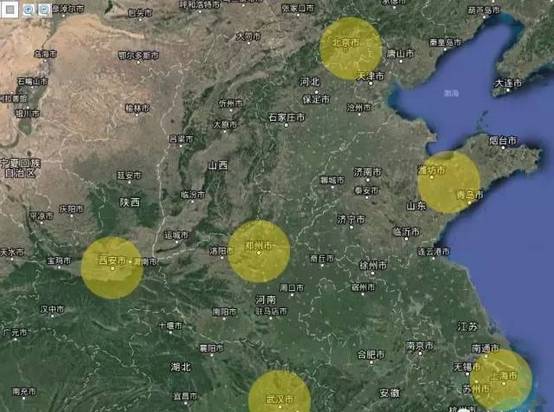Click the 合肥市 city label
The width and height of the screenshot is (554, 412).
[x=371, y=354]
